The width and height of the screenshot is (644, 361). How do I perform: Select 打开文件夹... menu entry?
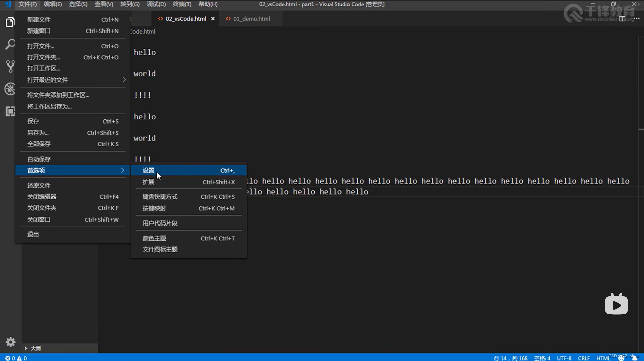coord(73,57)
